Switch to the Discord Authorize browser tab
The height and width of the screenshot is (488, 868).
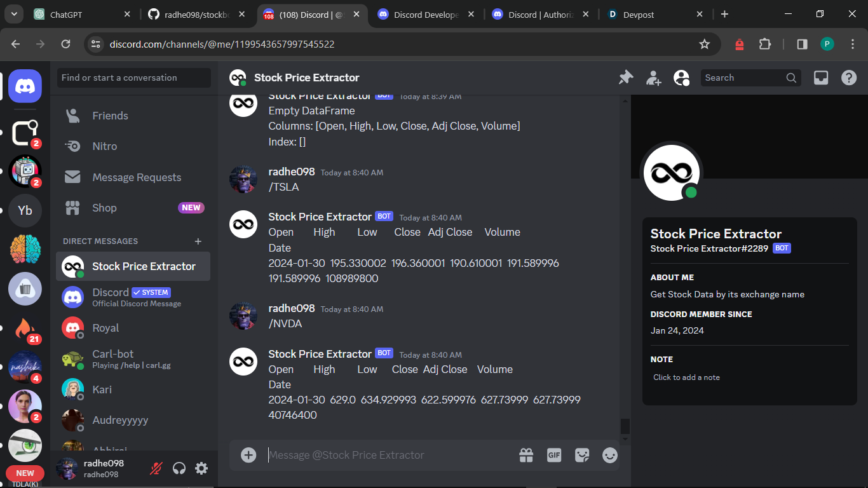point(540,14)
